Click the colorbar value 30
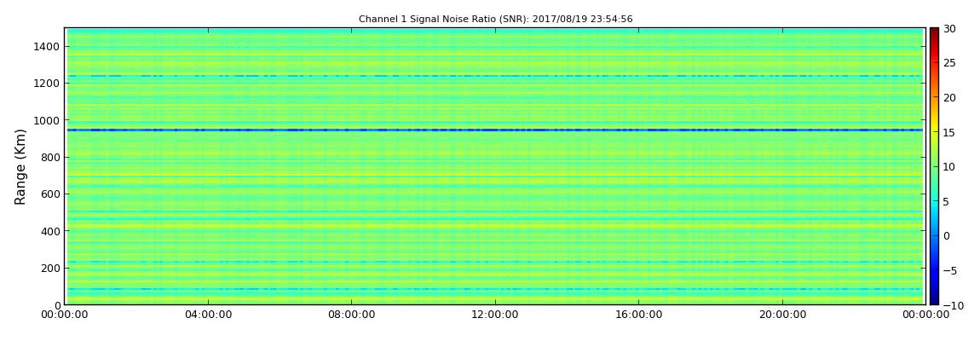 [949, 29]
